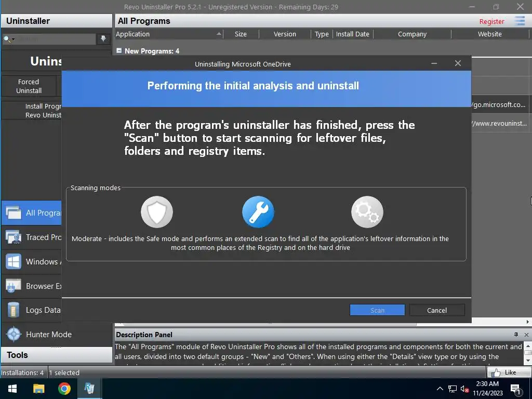Viewport: 532px width, 399px height.
Task: Click the muted volume tray icon
Action: click(x=464, y=389)
